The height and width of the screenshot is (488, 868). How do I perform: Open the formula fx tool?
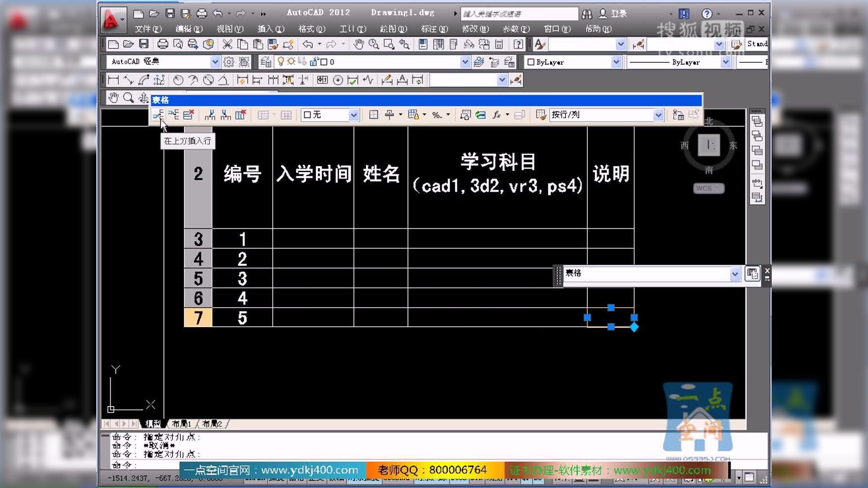pos(496,114)
